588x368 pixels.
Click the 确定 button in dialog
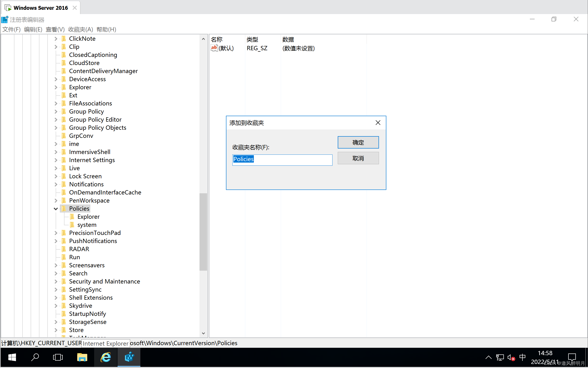pyautogui.click(x=358, y=142)
